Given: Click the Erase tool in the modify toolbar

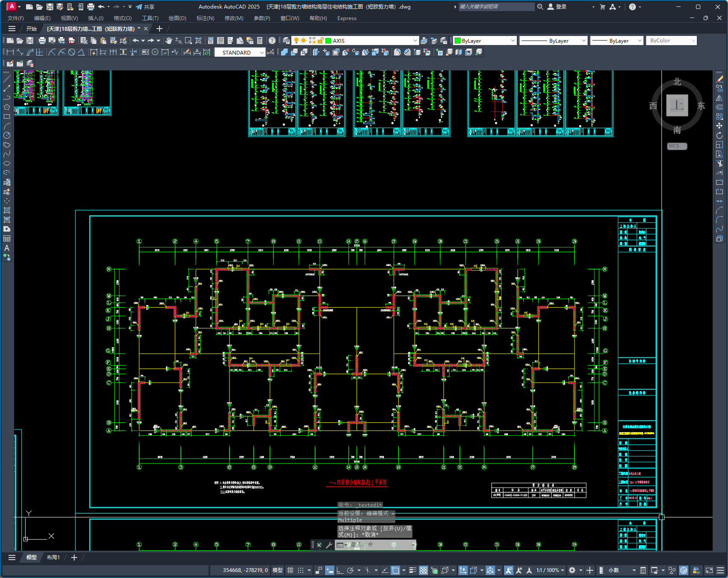Looking at the screenshot, I should click(719, 79).
